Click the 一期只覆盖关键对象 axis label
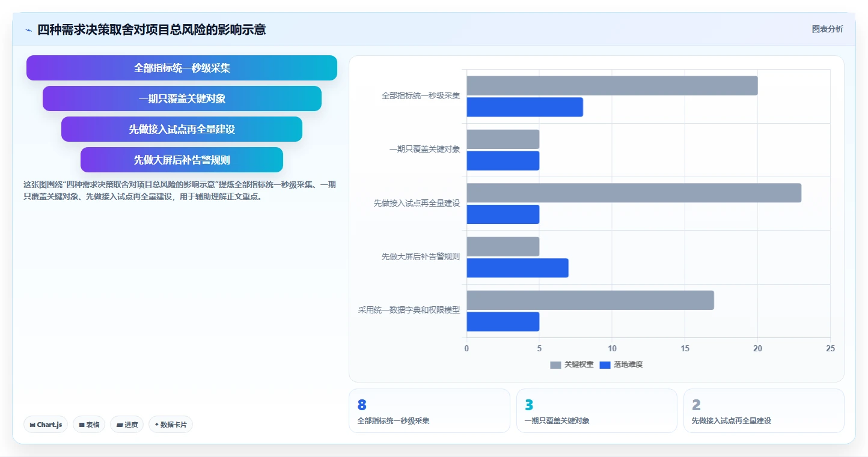The image size is (868, 457). 424,150
